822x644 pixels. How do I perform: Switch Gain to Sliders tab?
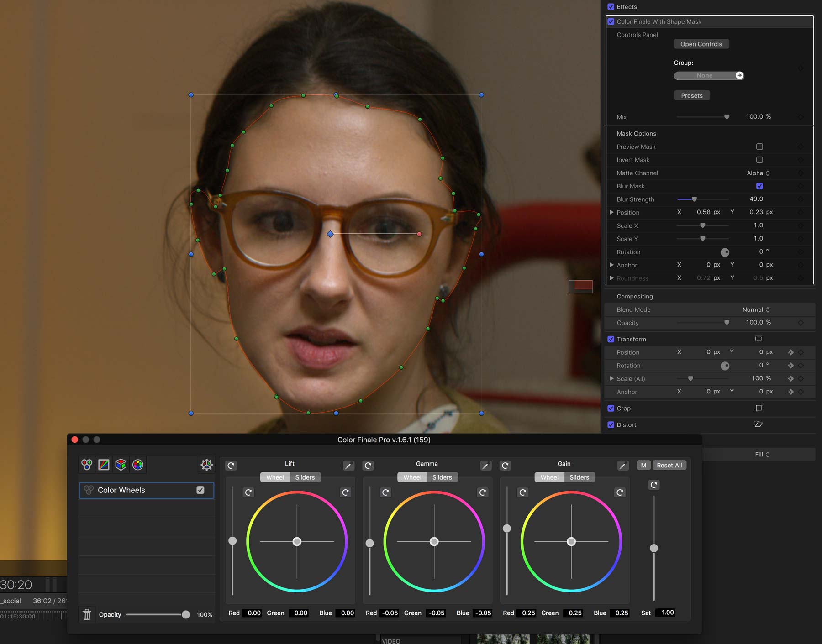click(580, 477)
